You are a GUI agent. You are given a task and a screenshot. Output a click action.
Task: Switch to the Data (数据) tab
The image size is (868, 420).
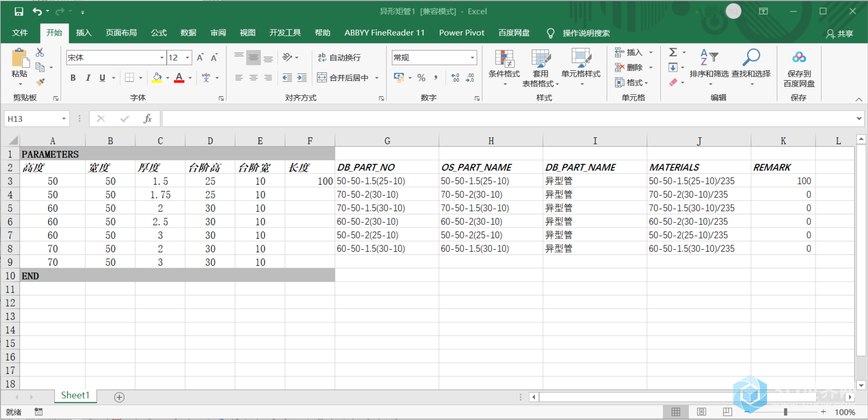tap(189, 33)
